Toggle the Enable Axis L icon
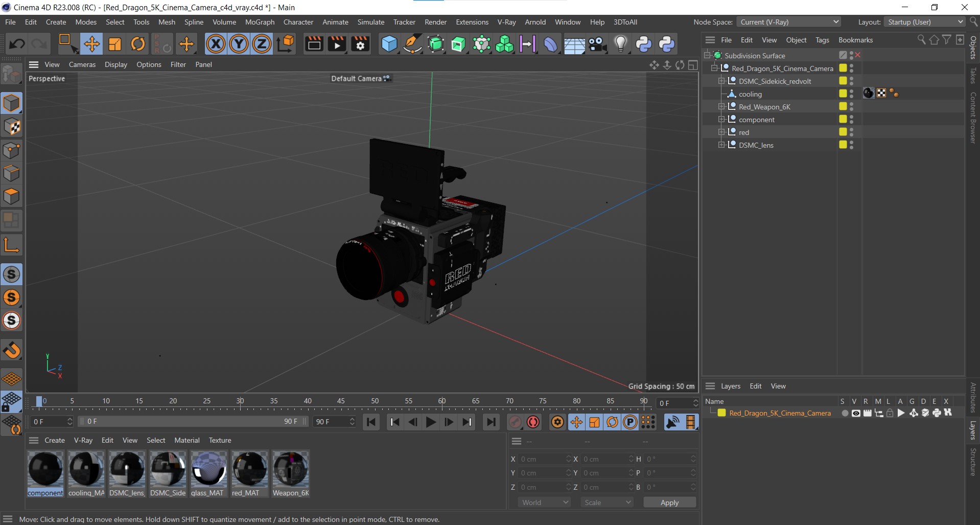 [11, 245]
